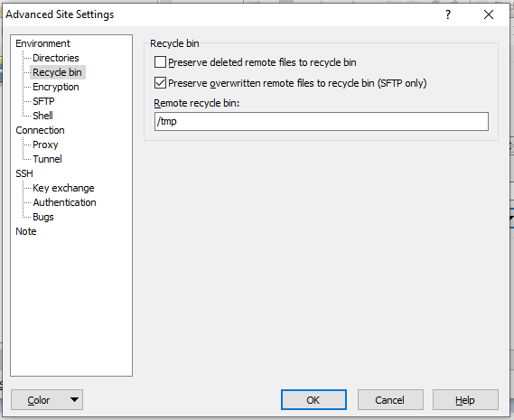The image size is (514, 420).
Task: Click the Cancel button
Action: pos(390,399)
